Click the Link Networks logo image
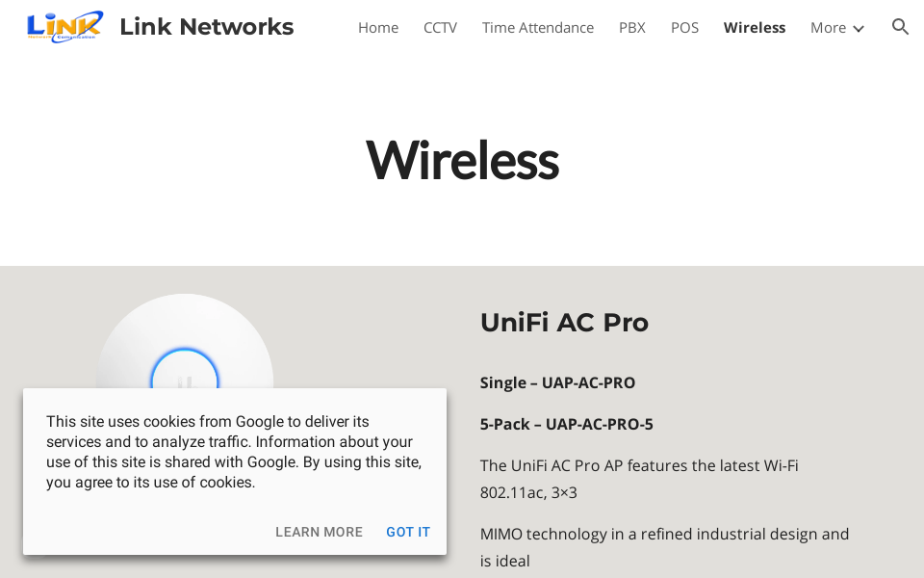Screen dimensions: 924x578 [x=64, y=27]
